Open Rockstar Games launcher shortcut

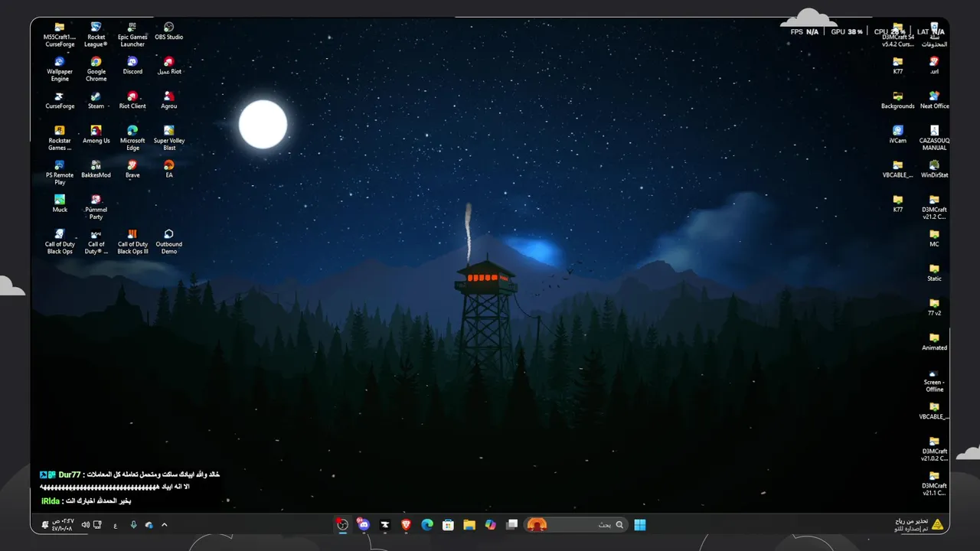pyautogui.click(x=60, y=138)
